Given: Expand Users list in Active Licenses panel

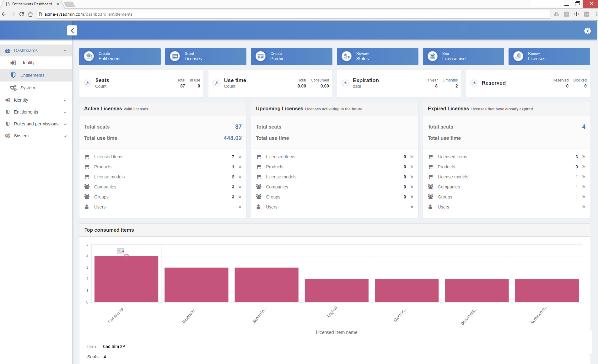Looking at the screenshot, I should click(240, 207).
